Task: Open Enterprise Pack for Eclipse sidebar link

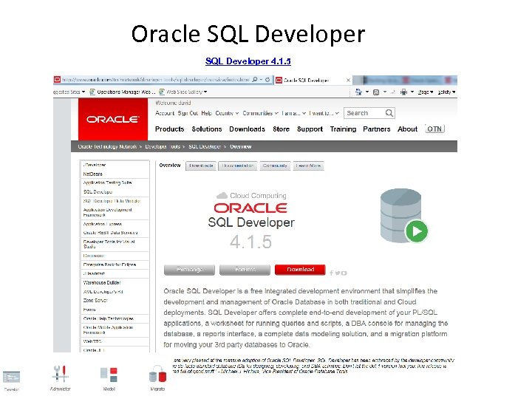Action: point(109,265)
